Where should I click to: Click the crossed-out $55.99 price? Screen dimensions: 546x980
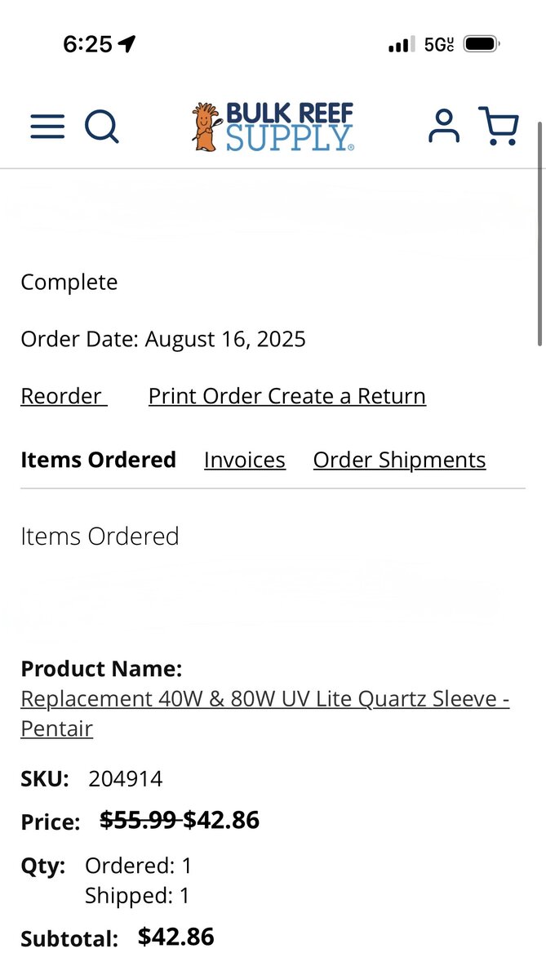point(137,820)
